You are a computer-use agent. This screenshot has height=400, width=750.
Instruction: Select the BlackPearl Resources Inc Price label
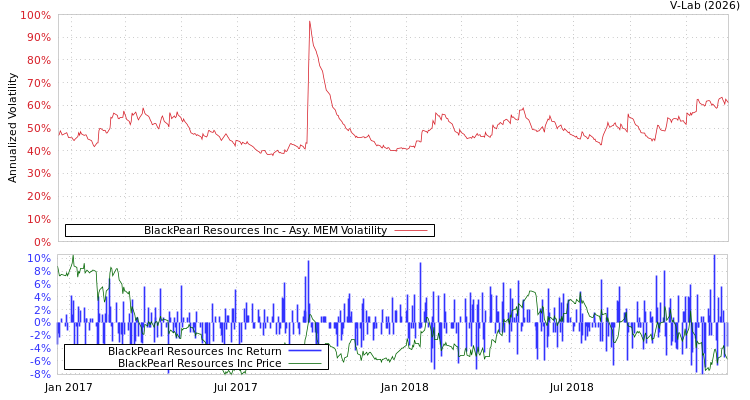tap(199, 363)
